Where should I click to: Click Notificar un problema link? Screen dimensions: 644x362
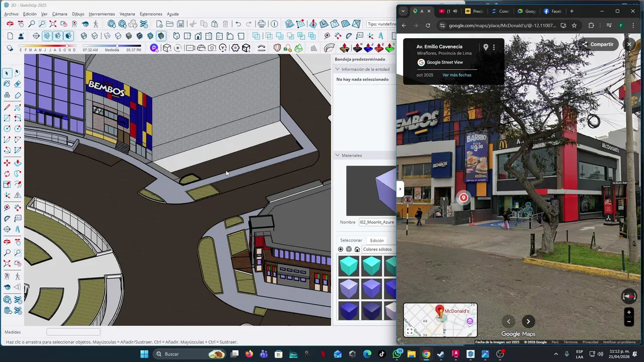619,342
